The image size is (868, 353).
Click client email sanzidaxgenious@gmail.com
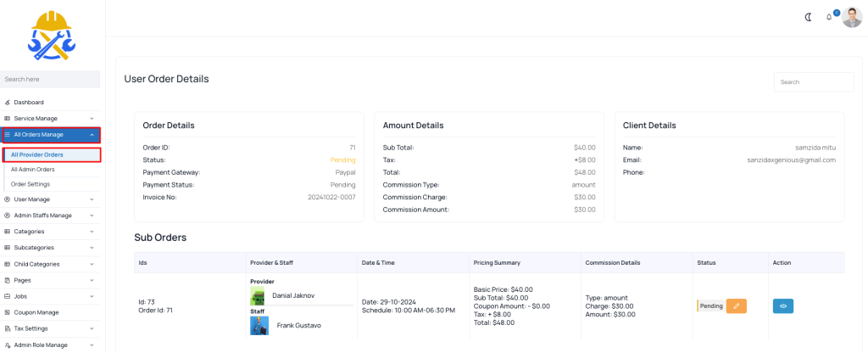tap(791, 160)
